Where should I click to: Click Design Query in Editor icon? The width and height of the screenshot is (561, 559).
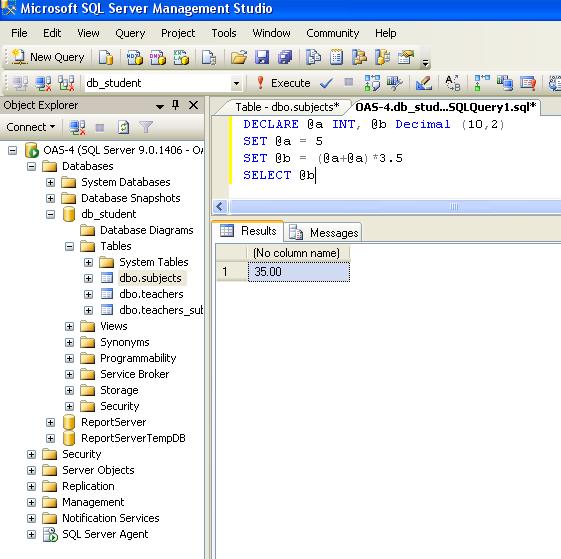click(x=424, y=83)
